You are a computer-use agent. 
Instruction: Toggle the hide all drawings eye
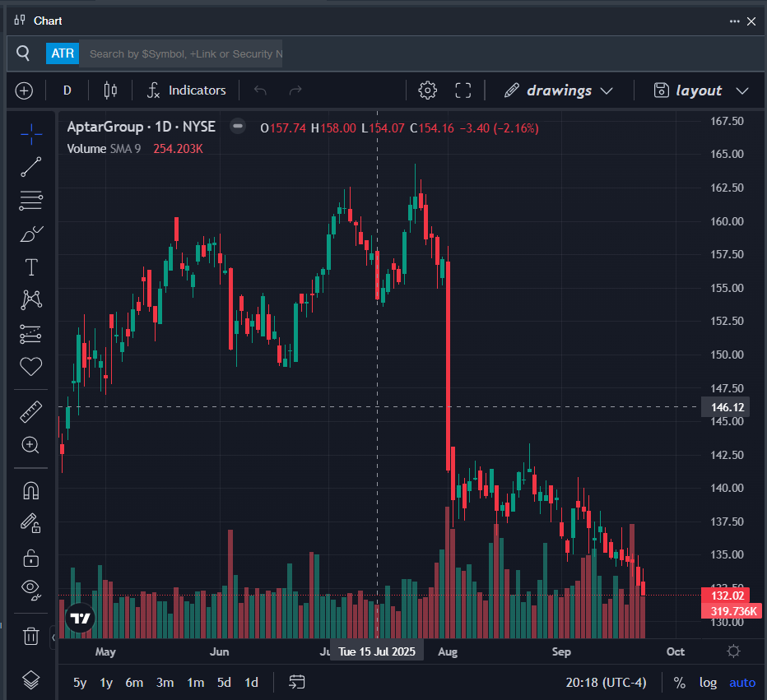30,587
